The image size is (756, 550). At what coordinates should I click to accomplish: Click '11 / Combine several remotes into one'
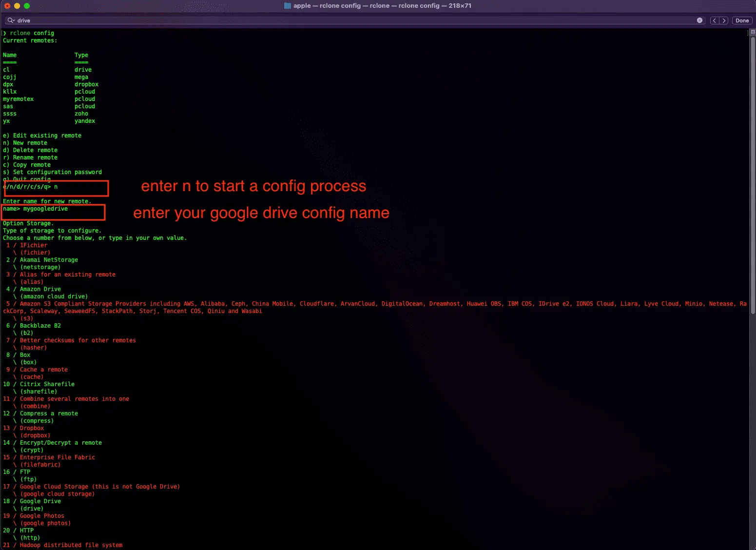pos(66,399)
